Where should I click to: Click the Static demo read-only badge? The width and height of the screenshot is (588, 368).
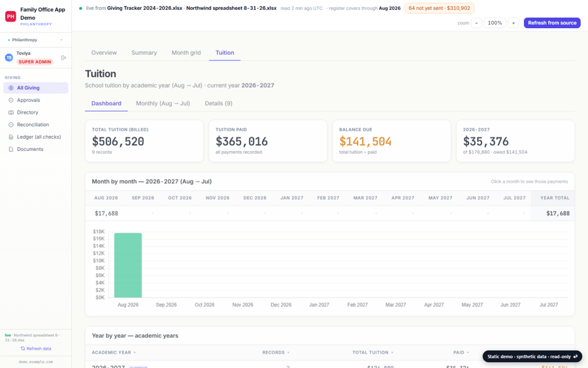point(532,356)
